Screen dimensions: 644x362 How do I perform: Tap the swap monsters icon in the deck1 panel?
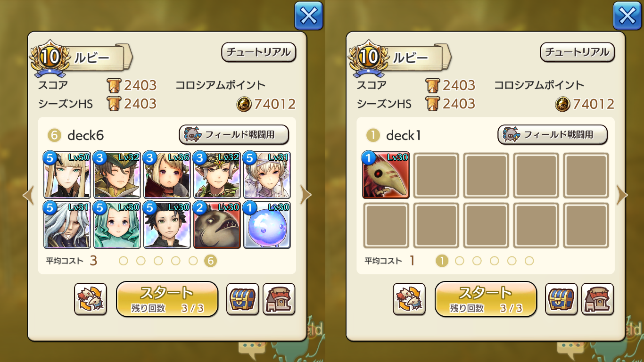409,299
